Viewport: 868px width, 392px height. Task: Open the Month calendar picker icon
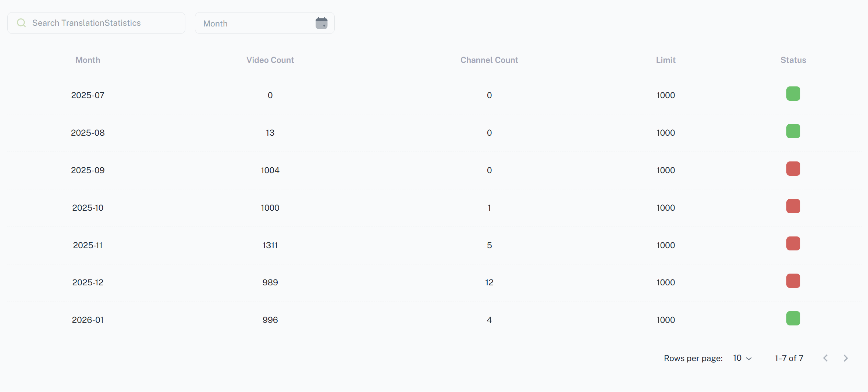321,23
